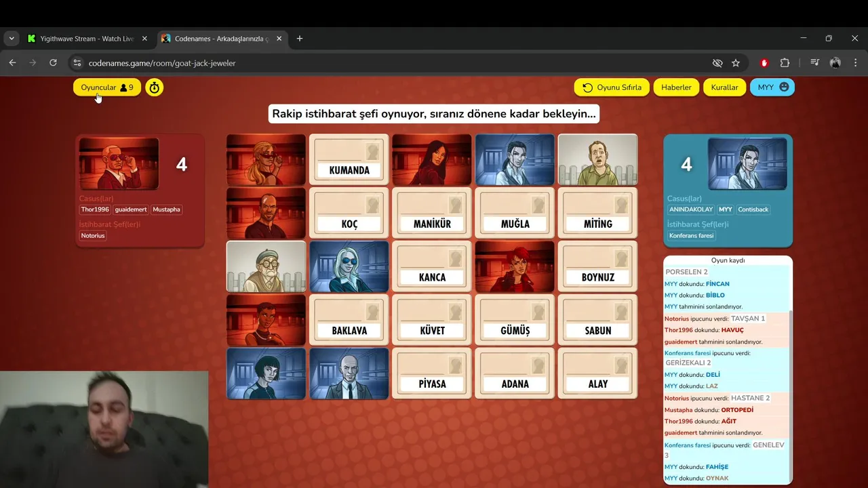This screenshot has height=488, width=868.
Task: Open the Chrome profile avatar
Action: [x=835, y=63]
